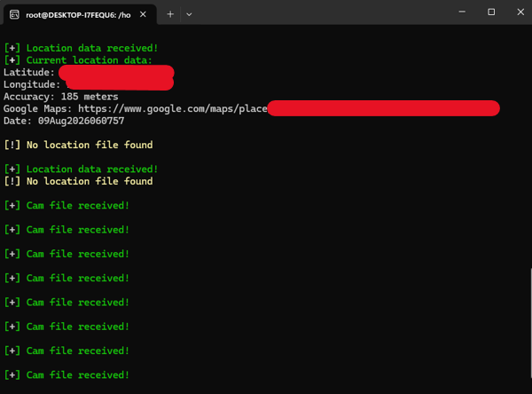The width and height of the screenshot is (532, 394).
Task: Open the Google Maps URL link
Action: [x=173, y=108]
